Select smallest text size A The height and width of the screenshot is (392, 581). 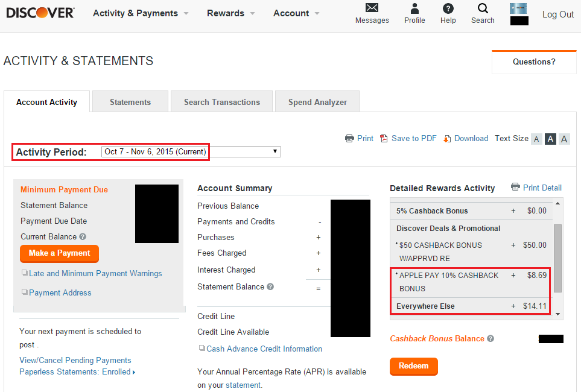(536, 139)
